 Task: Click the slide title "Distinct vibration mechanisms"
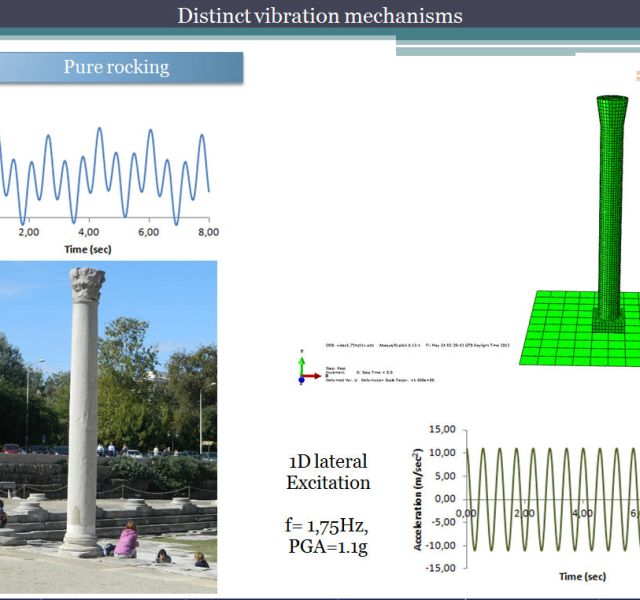(320, 16)
